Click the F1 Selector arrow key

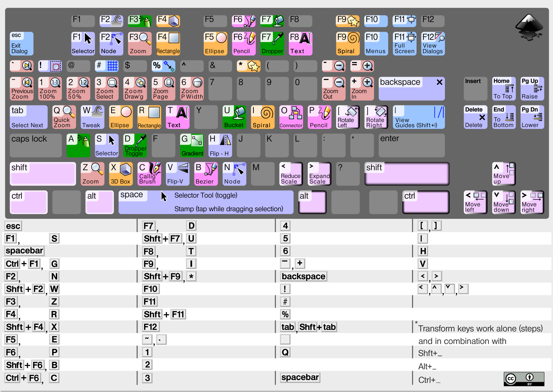coord(83,43)
